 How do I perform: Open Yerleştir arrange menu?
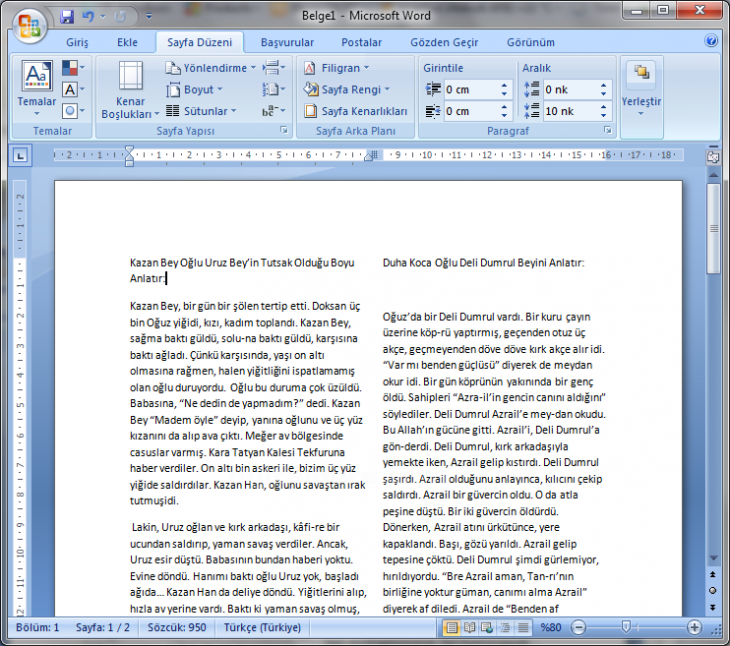click(x=641, y=89)
